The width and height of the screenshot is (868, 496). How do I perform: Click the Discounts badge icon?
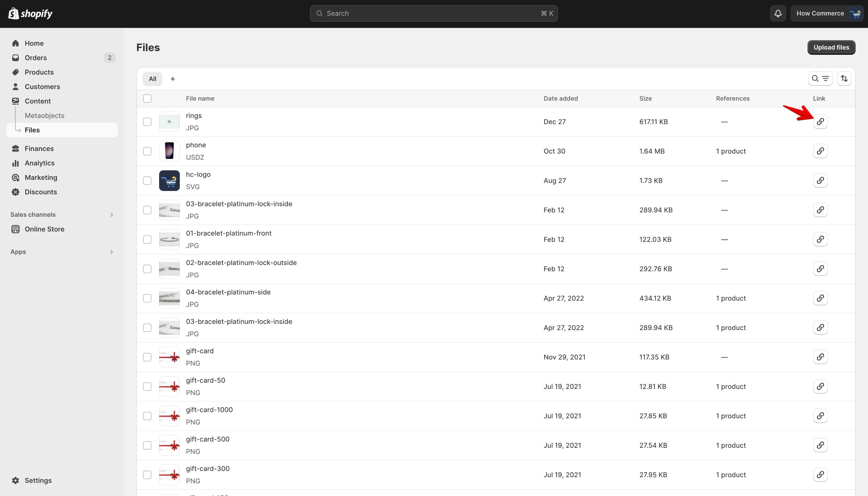pyautogui.click(x=15, y=192)
